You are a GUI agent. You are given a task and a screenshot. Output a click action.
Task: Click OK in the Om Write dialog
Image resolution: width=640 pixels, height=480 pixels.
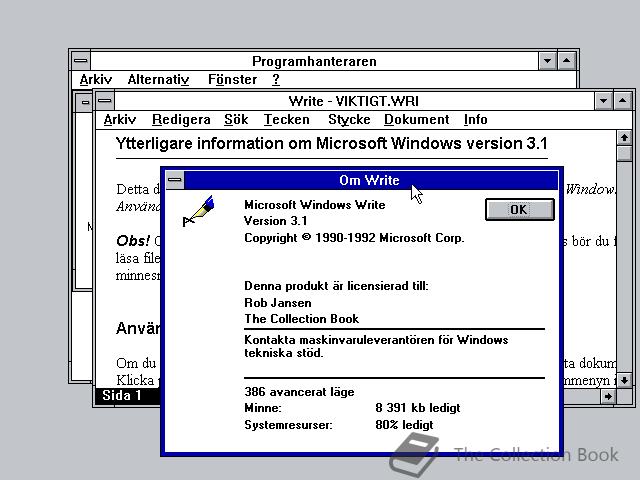click(520, 209)
